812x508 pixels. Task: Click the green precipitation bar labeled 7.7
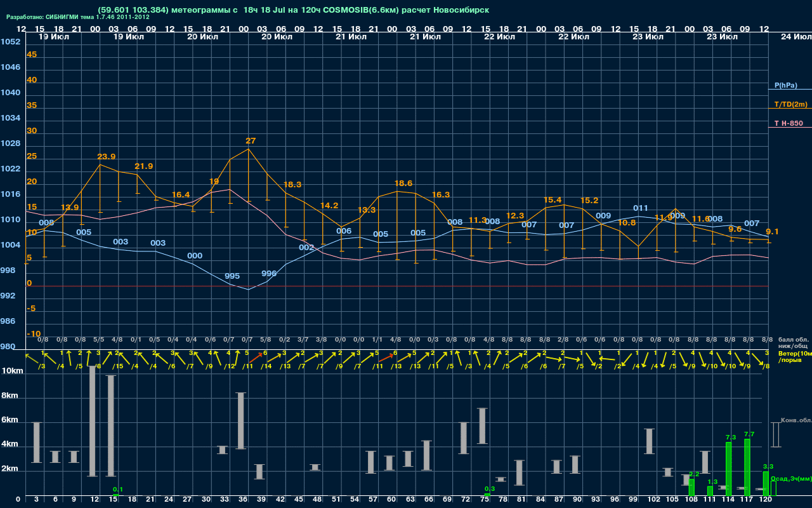(x=747, y=467)
